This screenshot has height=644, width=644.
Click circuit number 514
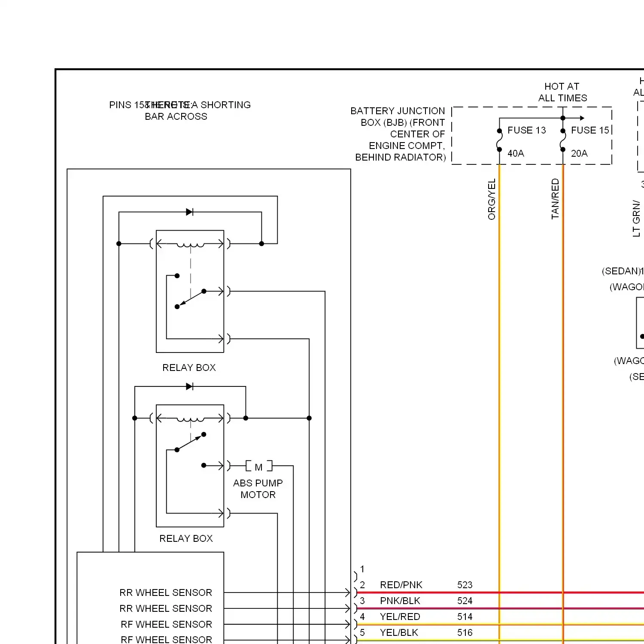pyautogui.click(x=465, y=617)
